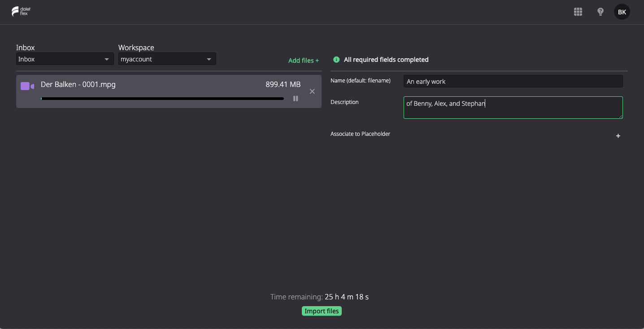Image resolution: width=644 pixels, height=329 pixels.
Task: Pause the upload of Der Balken - 0001.mpg
Action: coord(296,98)
